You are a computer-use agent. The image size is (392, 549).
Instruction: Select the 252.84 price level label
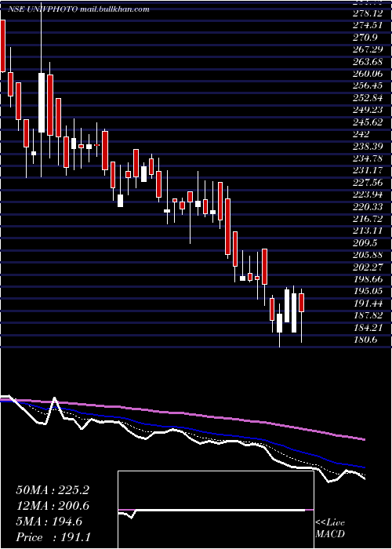tap(366, 97)
